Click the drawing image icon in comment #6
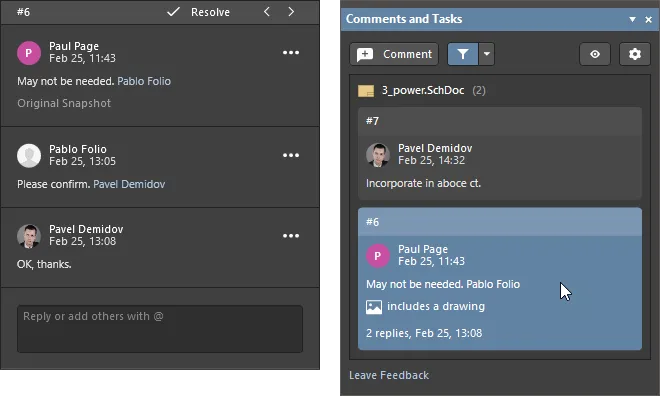The width and height of the screenshot is (660, 396). [374, 307]
